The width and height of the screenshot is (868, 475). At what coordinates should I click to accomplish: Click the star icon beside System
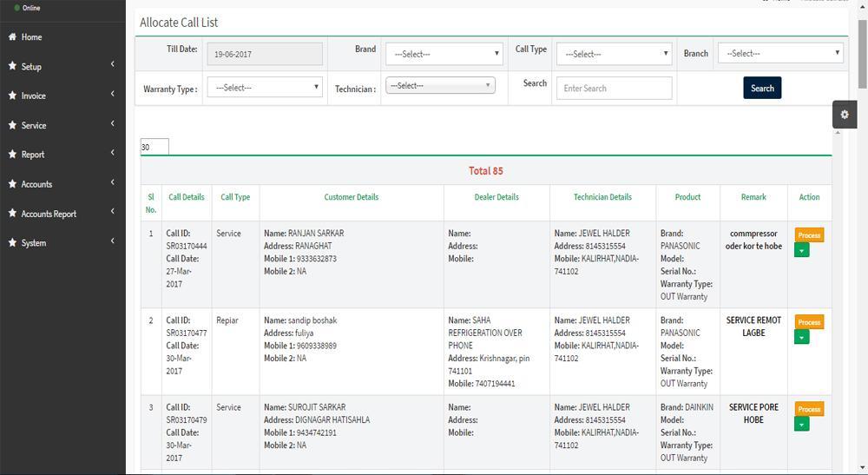[x=12, y=242]
